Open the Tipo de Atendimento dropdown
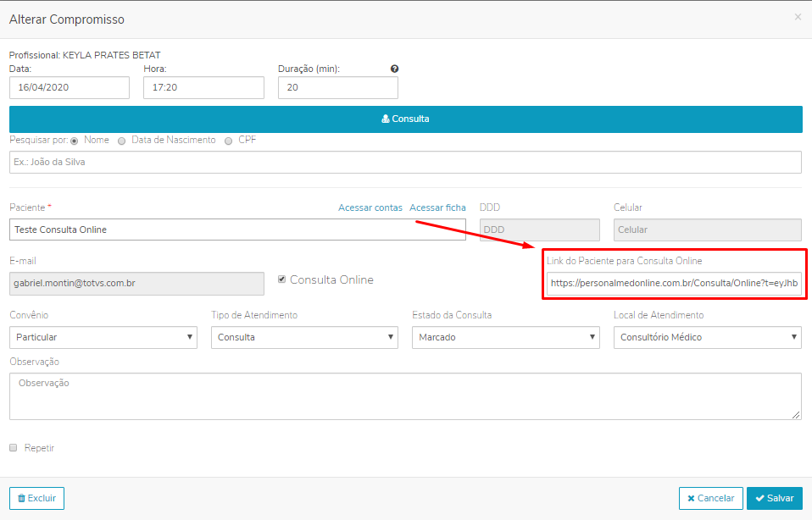This screenshot has width=812, height=520. 304,337
